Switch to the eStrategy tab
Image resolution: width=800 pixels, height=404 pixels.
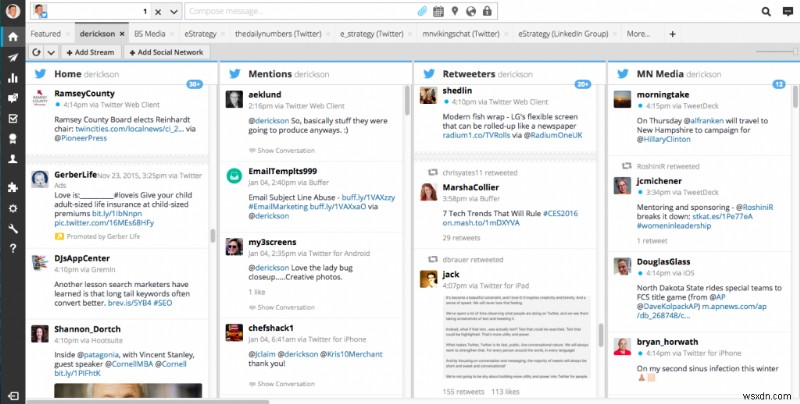[x=201, y=34]
